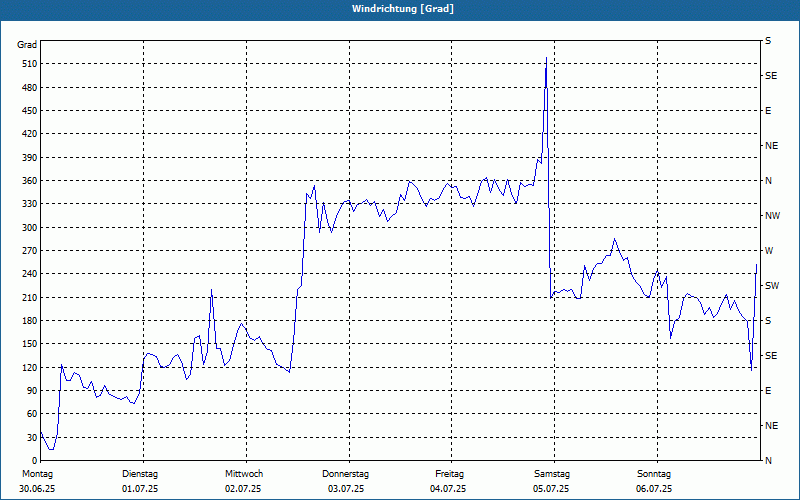Select the NE compass label level with 420
The width and height of the screenshot is (800, 500).
click(771, 146)
